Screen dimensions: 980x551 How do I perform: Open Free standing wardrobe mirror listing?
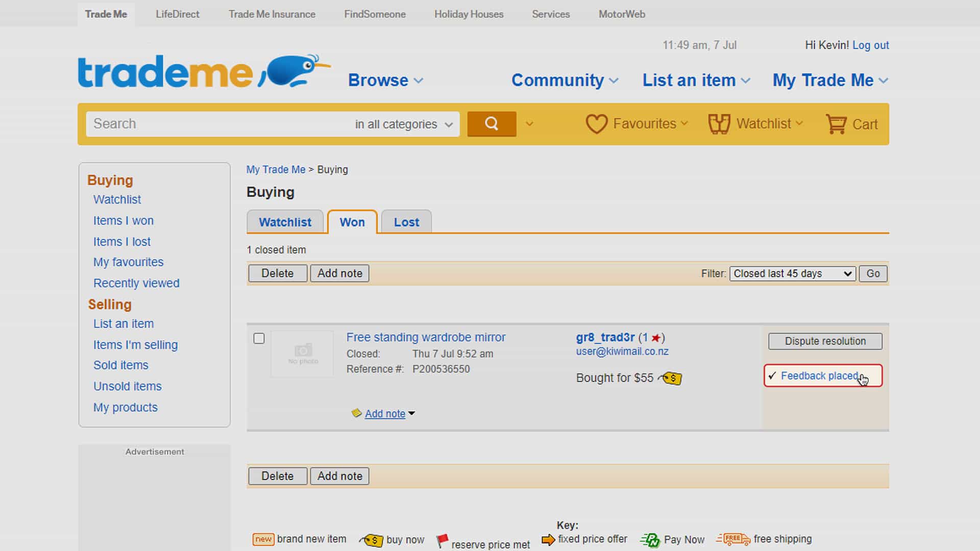(x=426, y=337)
